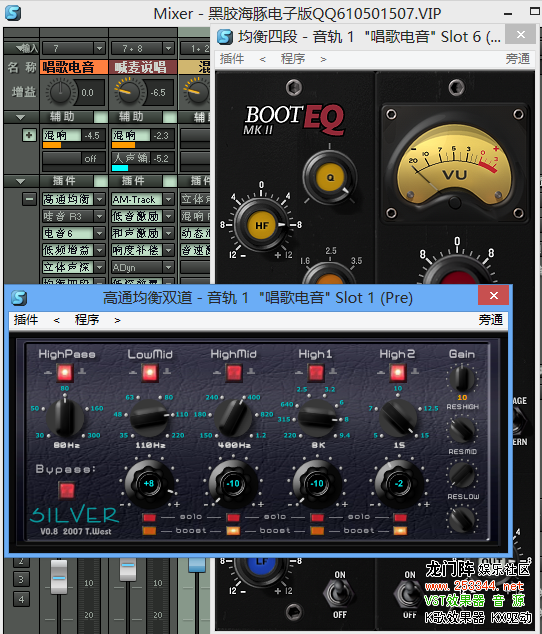The image size is (542, 634).
Task: Click the Mixer window's S application icon
Action: [13, 13]
